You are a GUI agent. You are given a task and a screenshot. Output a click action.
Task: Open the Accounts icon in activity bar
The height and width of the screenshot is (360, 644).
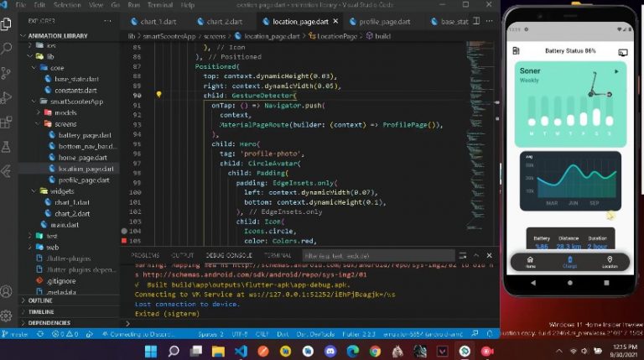(x=6, y=291)
